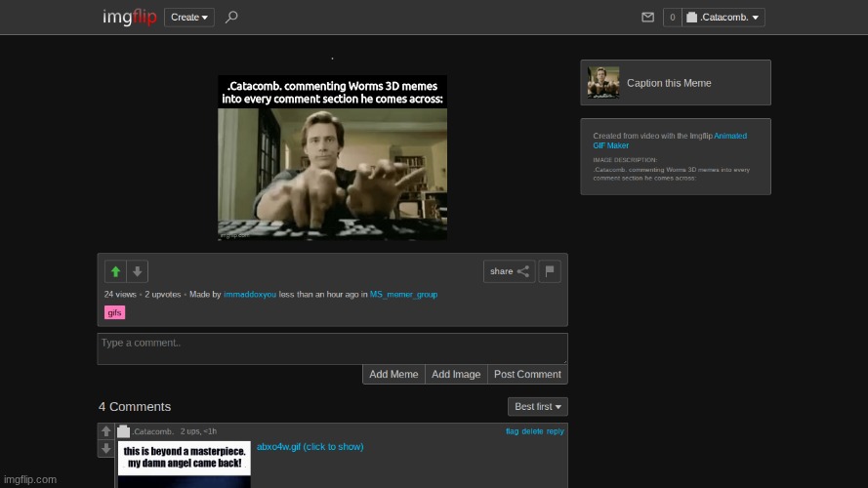Expand the .Catacomb. user account menu
The width and height of the screenshot is (868, 488).
(x=723, y=18)
